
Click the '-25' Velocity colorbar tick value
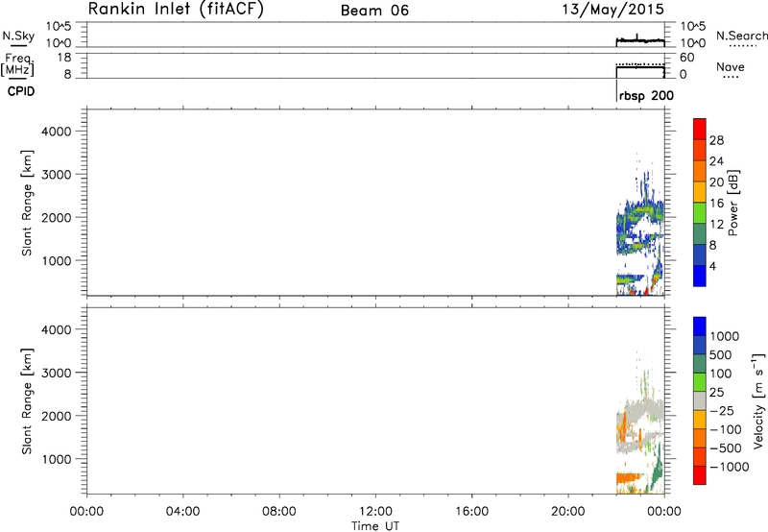click(x=722, y=410)
